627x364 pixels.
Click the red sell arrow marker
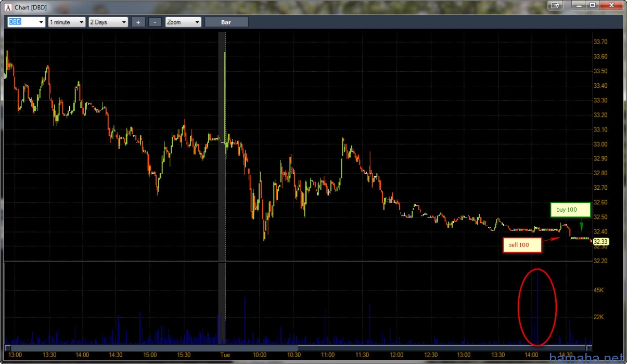[553, 240]
